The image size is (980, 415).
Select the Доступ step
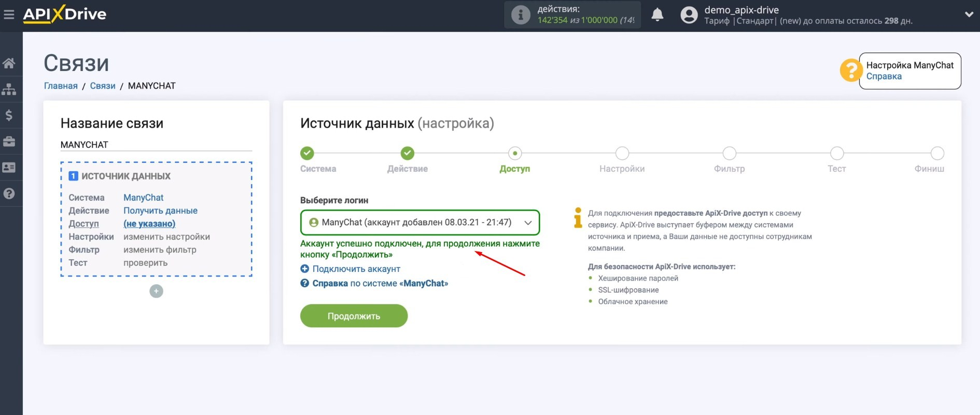(x=515, y=154)
